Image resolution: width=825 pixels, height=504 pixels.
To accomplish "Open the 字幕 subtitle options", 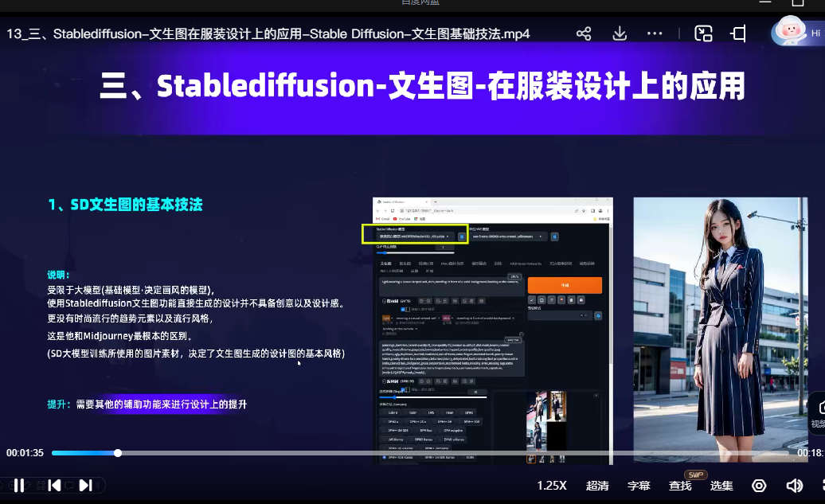I will (639, 486).
